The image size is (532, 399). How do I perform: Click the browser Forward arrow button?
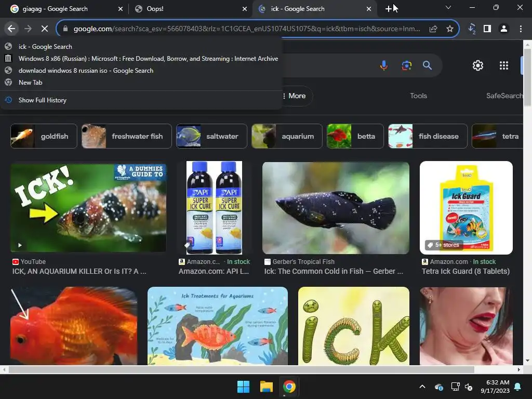click(x=28, y=29)
